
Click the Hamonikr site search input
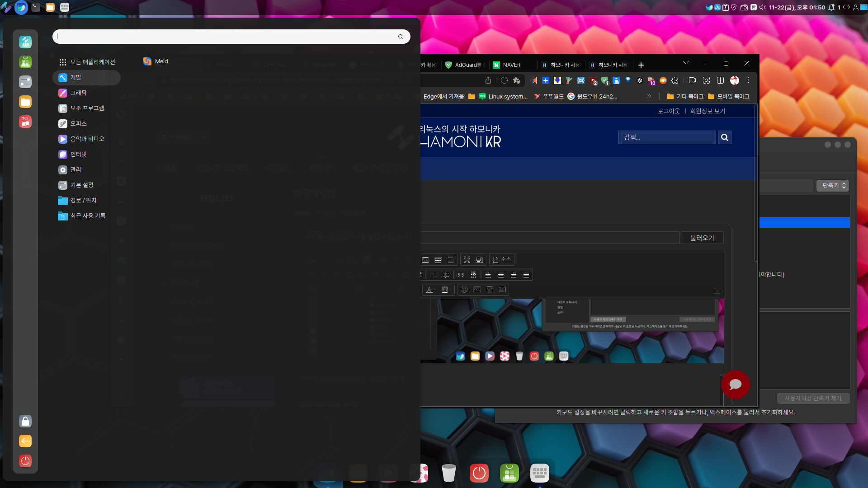pos(667,137)
